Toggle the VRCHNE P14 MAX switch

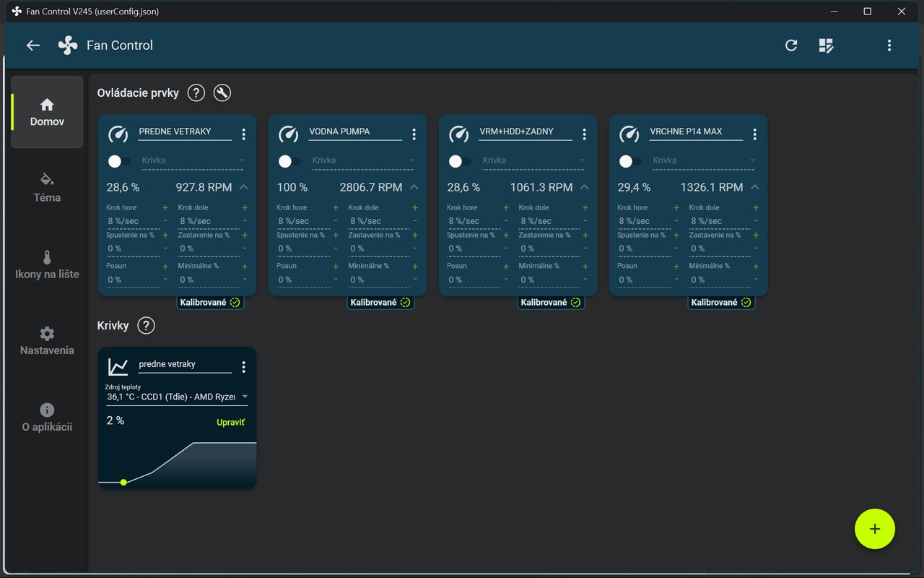pyautogui.click(x=630, y=161)
